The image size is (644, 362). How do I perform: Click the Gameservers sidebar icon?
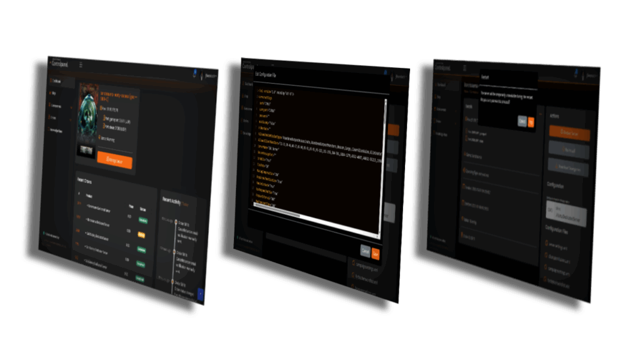coord(50,106)
